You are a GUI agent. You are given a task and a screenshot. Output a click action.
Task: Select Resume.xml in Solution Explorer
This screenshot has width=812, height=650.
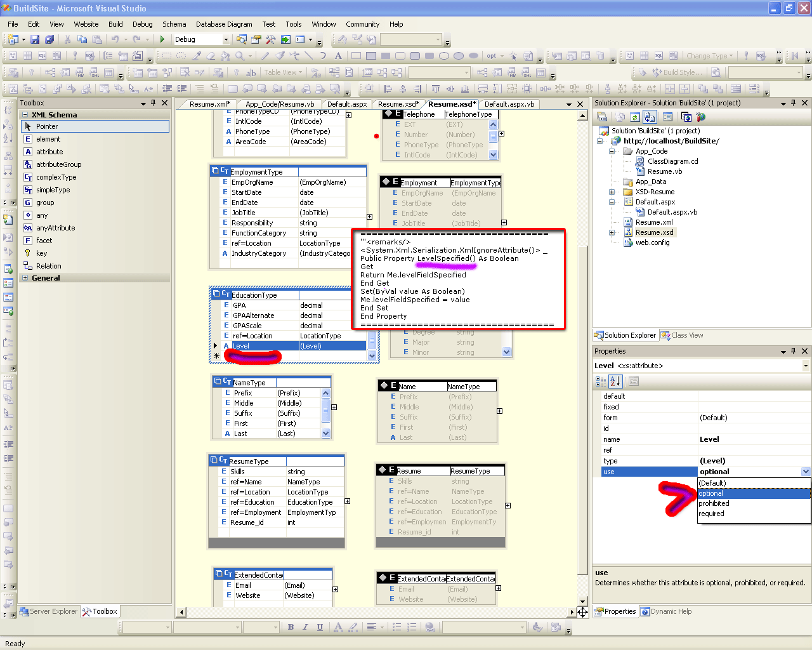pos(654,222)
